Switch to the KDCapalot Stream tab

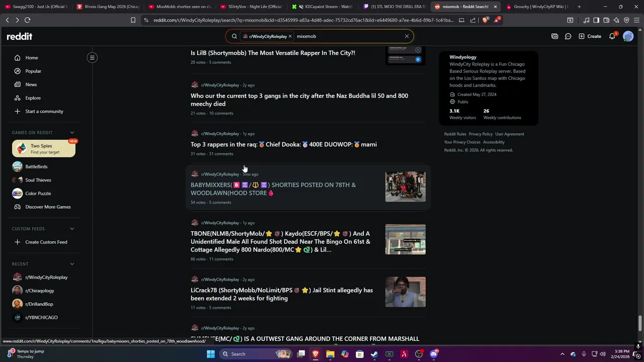(x=323, y=7)
